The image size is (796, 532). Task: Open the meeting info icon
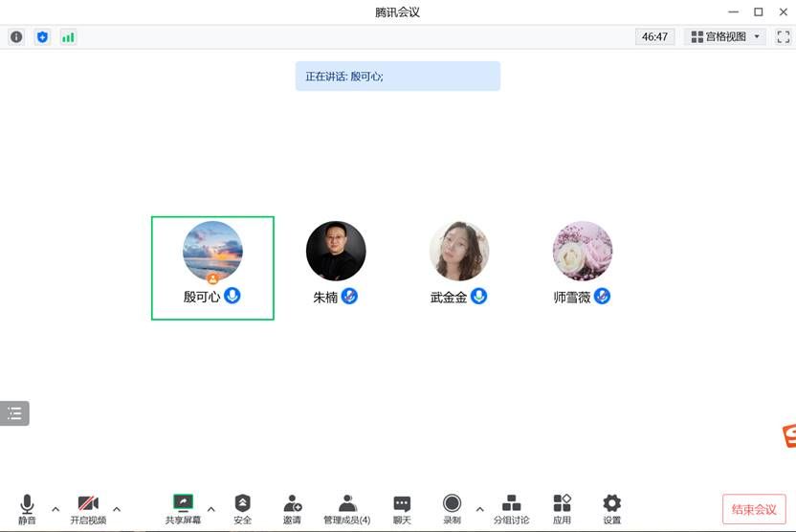(x=16, y=37)
